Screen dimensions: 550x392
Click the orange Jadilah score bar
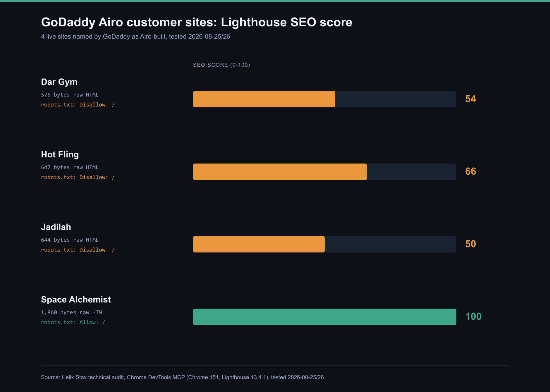point(259,244)
